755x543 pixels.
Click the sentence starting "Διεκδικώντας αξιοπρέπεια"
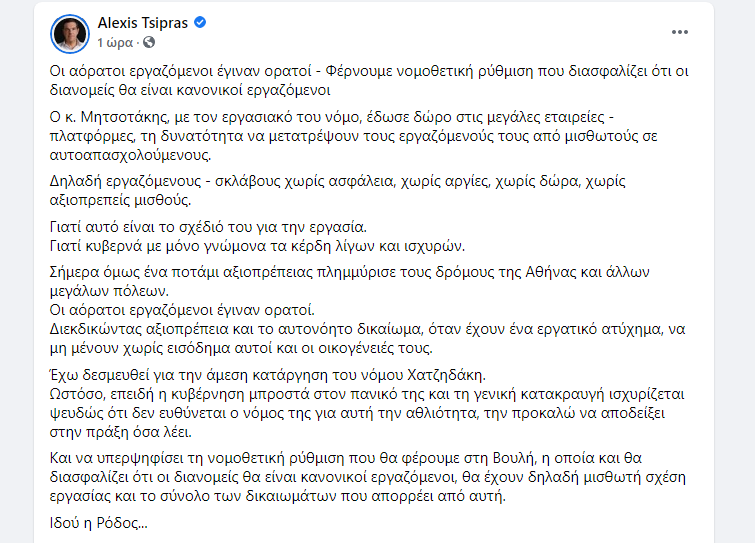coord(367,338)
